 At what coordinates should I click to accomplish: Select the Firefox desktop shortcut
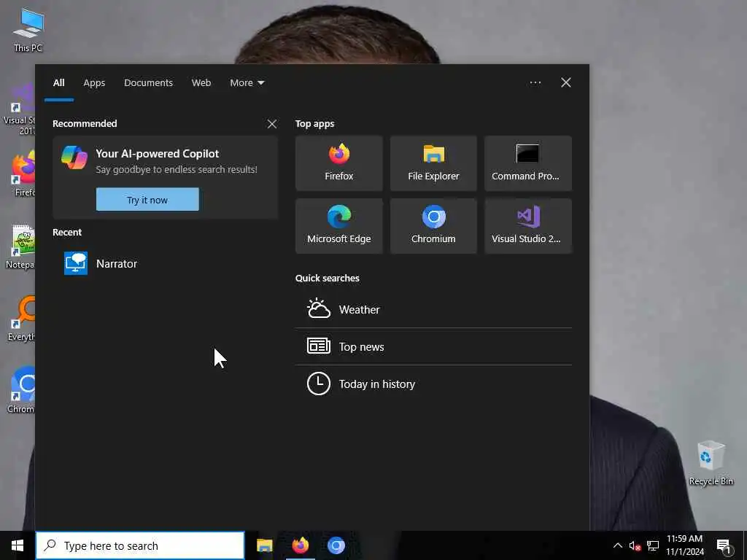[x=23, y=173]
